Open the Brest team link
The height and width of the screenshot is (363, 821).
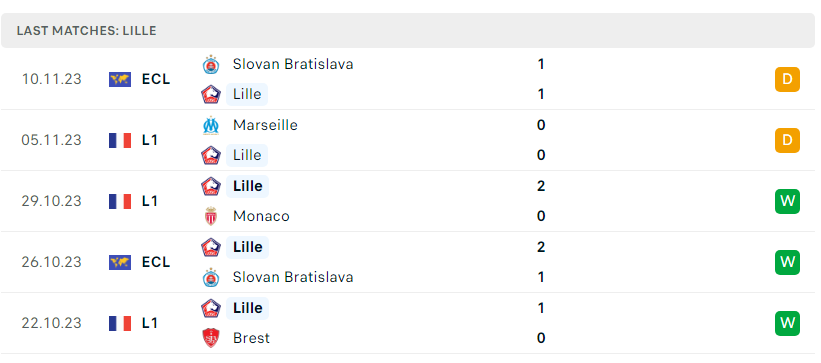(251, 338)
